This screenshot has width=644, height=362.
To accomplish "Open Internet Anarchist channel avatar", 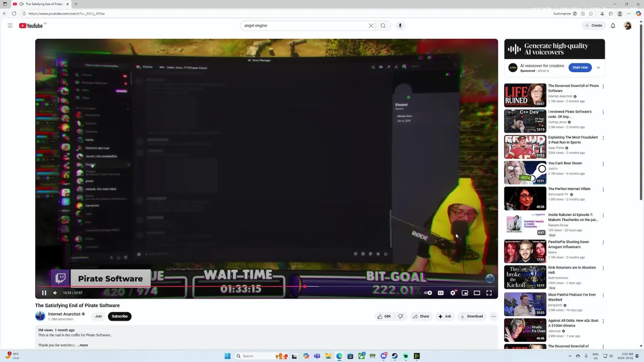I will click(x=40, y=316).
